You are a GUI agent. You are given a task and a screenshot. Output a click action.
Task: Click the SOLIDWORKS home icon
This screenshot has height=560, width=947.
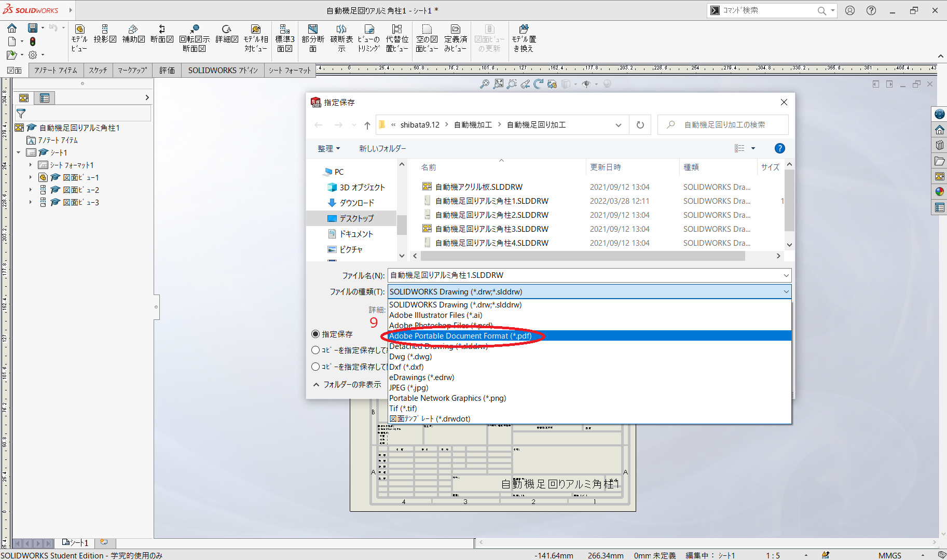coord(12,28)
